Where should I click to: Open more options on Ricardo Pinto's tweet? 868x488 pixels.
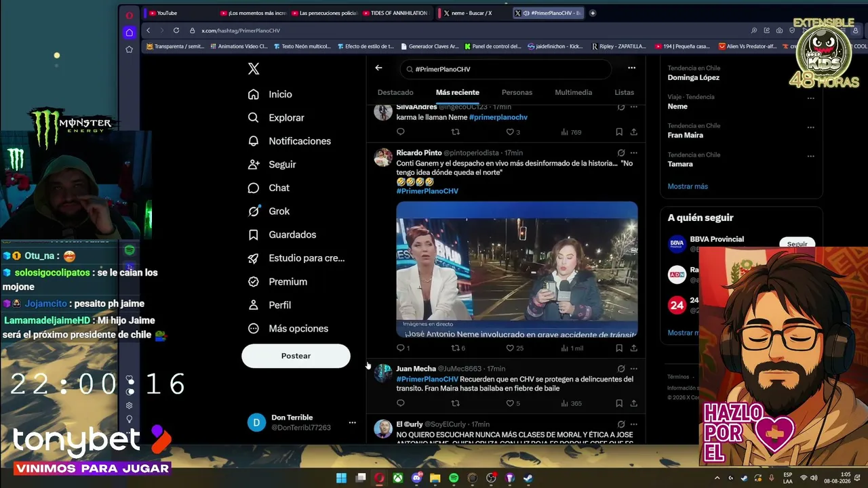634,153
